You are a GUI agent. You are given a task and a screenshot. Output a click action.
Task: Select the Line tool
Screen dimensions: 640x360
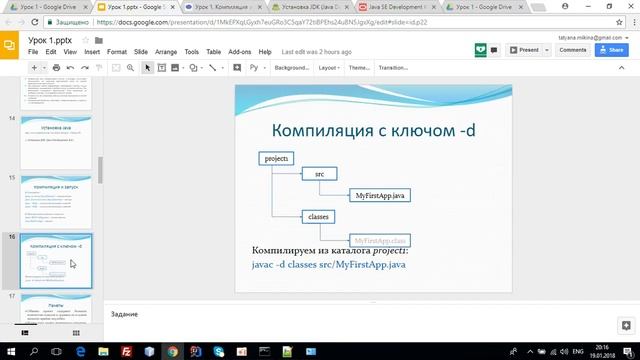pos(213,68)
